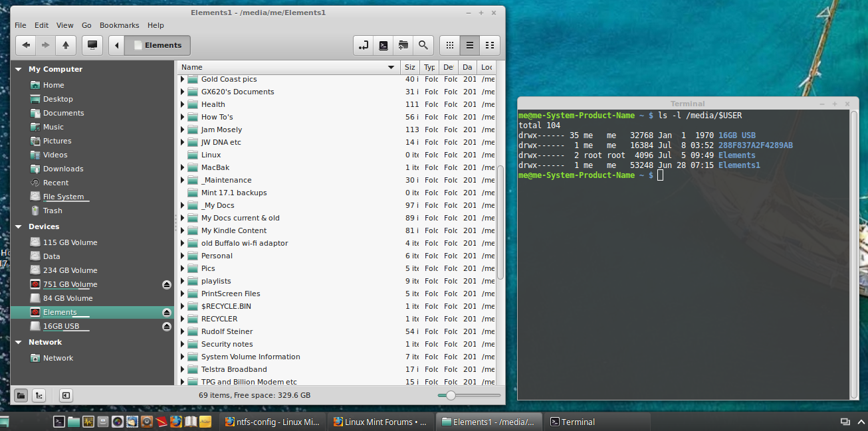Click the path bar left scroll arrow
Image resolution: width=868 pixels, height=431 pixels.
(117, 45)
